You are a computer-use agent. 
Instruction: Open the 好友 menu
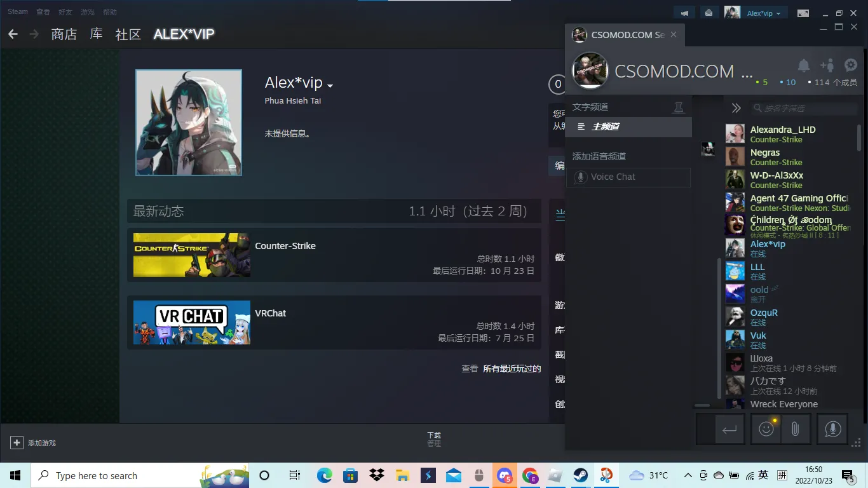click(65, 12)
